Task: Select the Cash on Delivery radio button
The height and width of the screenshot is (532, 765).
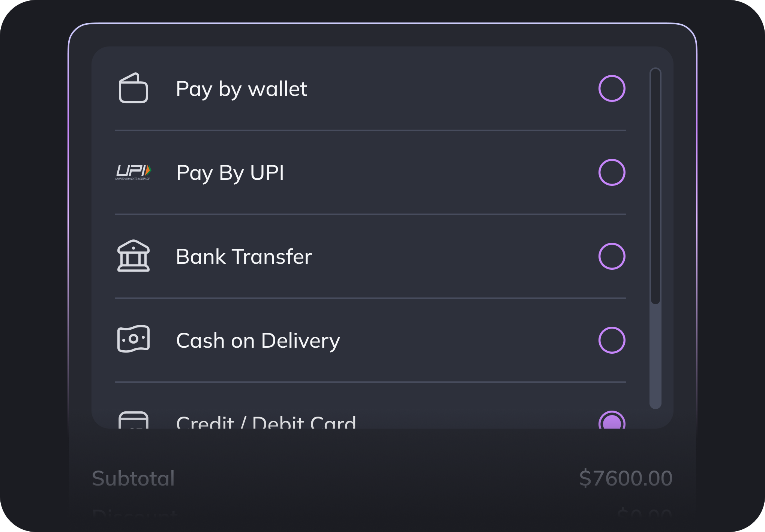Action: point(612,340)
